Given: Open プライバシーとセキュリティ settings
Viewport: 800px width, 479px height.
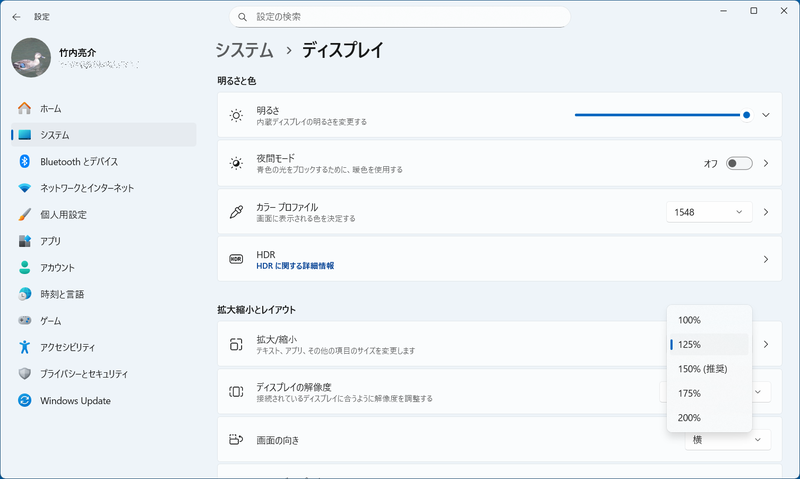Looking at the screenshot, I should 104,373.
